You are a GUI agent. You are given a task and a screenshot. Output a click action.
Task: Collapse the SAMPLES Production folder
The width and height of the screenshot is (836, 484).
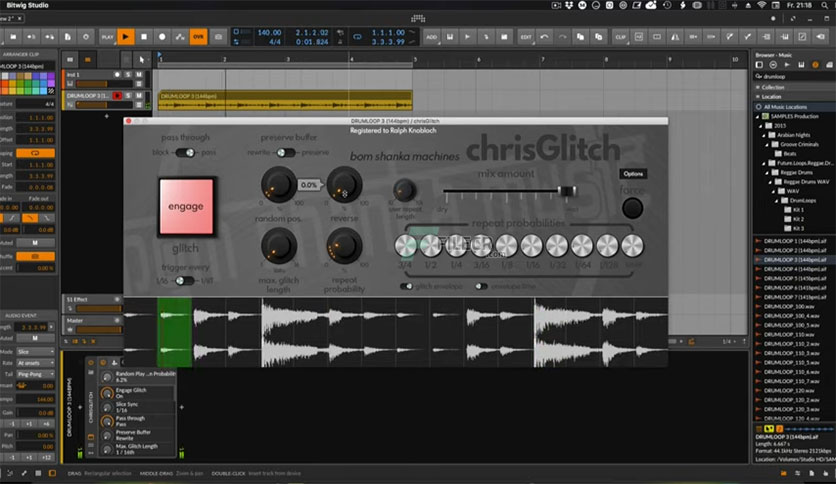[759, 116]
